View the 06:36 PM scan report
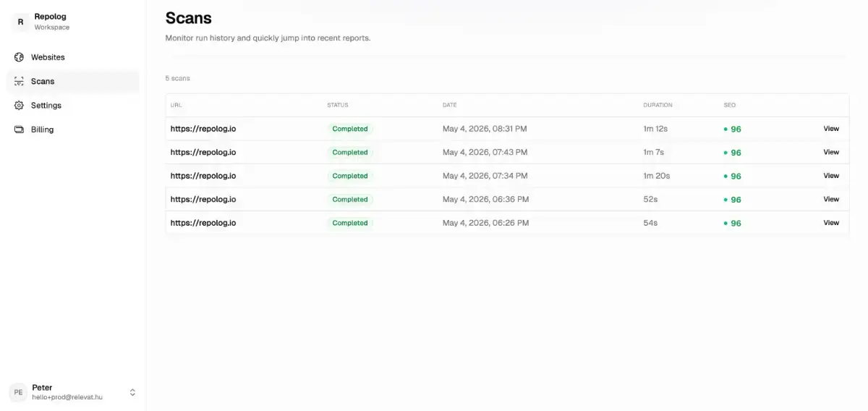This screenshot has width=868, height=411. coord(831,199)
